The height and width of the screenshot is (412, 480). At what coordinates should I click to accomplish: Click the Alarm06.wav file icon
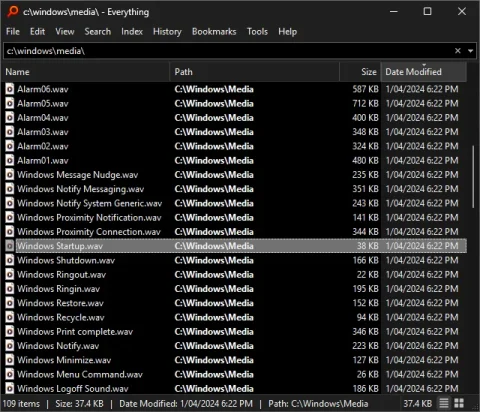(x=10, y=89)
